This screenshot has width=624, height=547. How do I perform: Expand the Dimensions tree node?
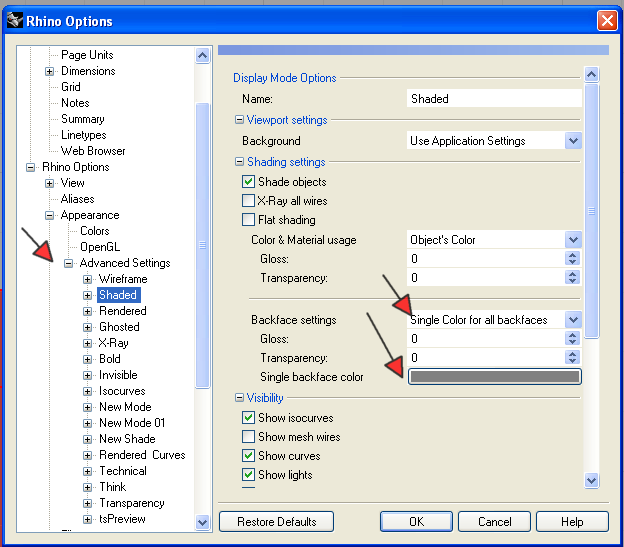(x=50, y=71)
